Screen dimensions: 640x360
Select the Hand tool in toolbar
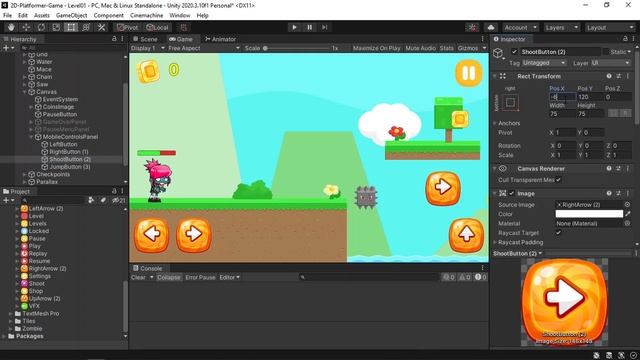point(11,27)
